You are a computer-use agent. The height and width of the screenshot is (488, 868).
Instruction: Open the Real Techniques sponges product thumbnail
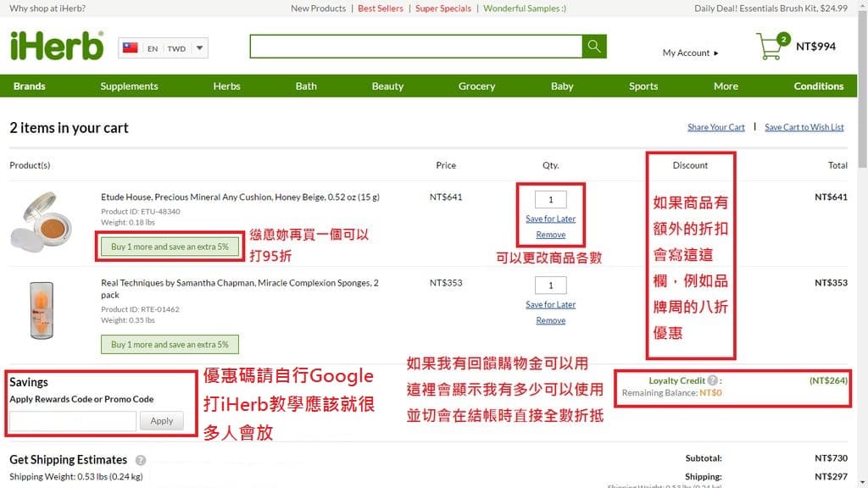pyautogui.click(x=42, y=310)
